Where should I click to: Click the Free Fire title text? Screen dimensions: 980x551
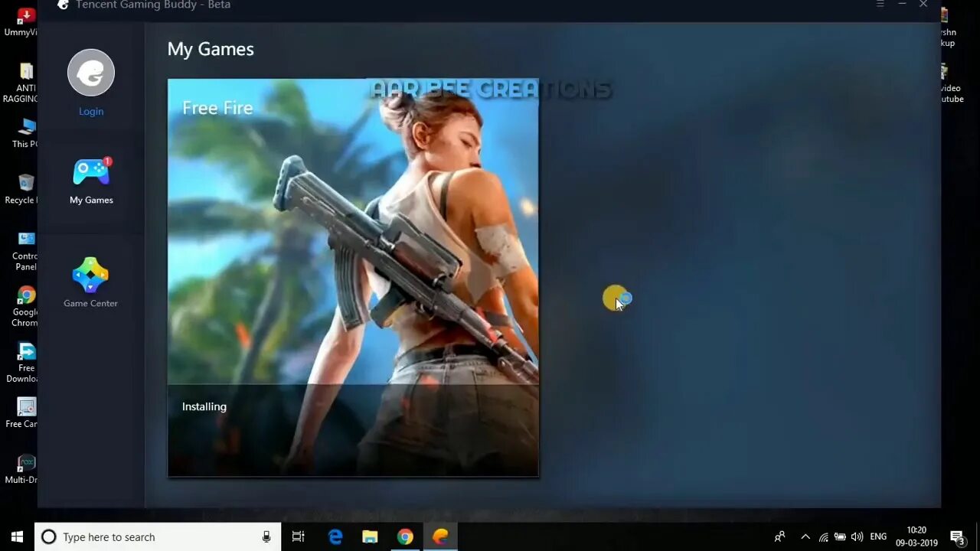217,108
